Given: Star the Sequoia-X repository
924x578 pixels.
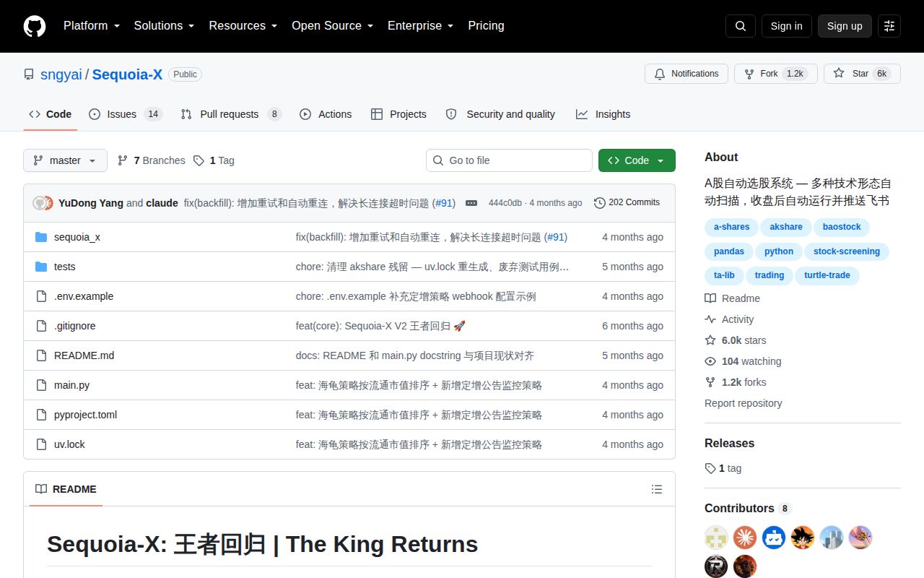Looking at the screenshot, I should pyautogui.click(x=862, y=74).
